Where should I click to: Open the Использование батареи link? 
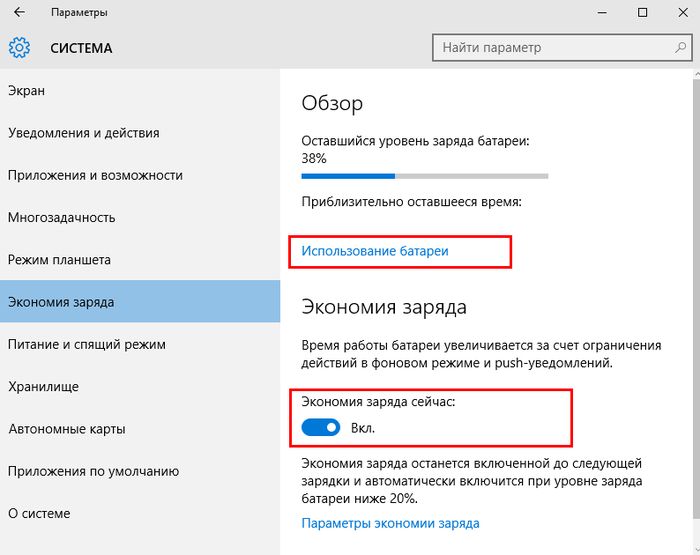point(375,251)
